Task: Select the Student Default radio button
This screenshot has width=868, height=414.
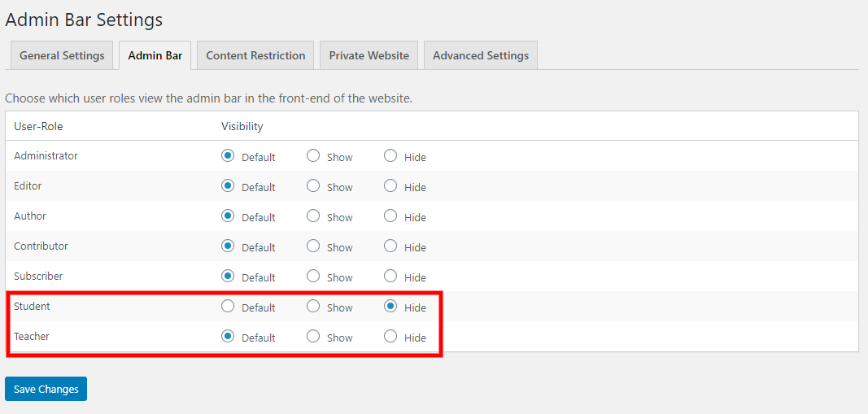Action: pyautogui.click(x=227, y=306)
